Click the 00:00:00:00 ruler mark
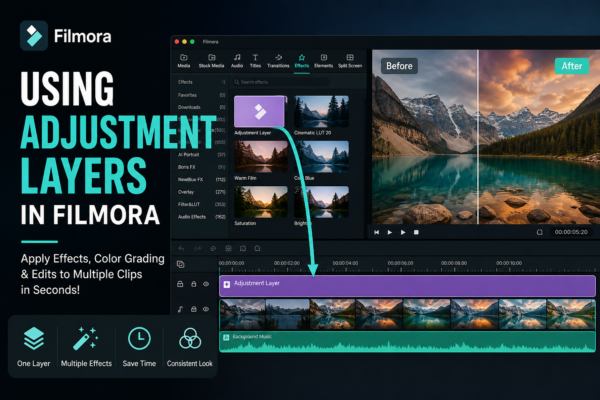600x400 pixels. pos(231,263)
